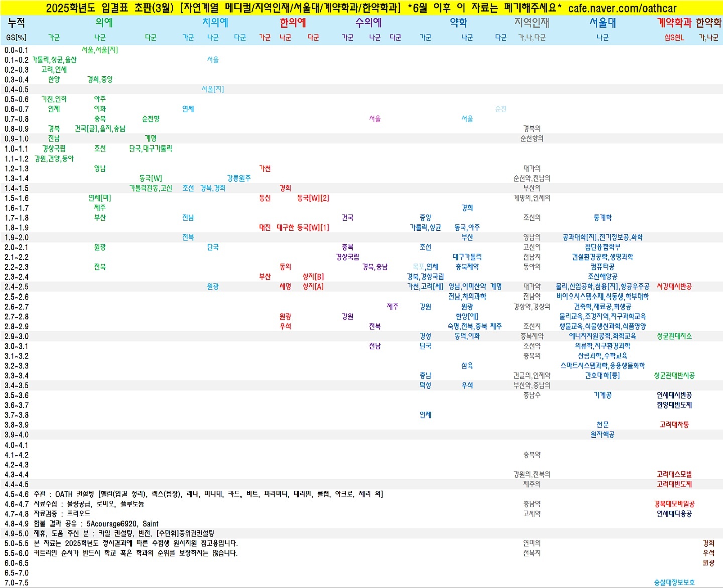
Task: Select the '연세[미]' cell
Action: [x=100, y=198]
